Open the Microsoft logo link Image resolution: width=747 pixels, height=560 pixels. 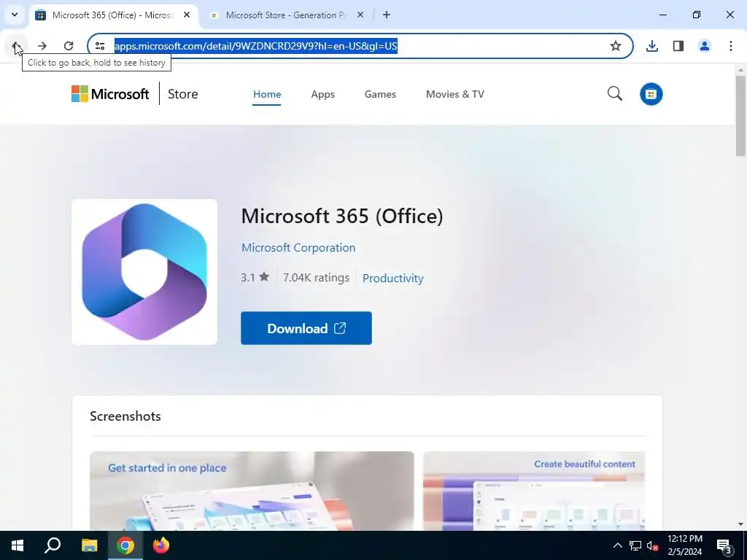(x=110, y=94)
